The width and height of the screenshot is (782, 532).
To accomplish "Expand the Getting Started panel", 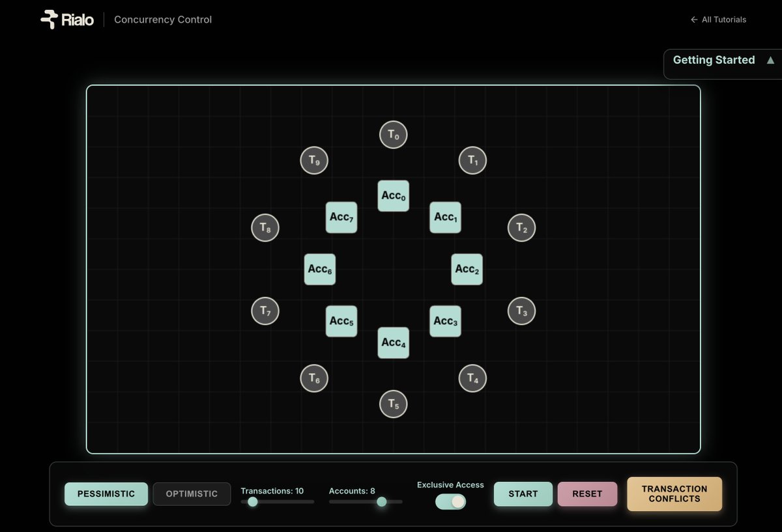I will pos(723,64).
